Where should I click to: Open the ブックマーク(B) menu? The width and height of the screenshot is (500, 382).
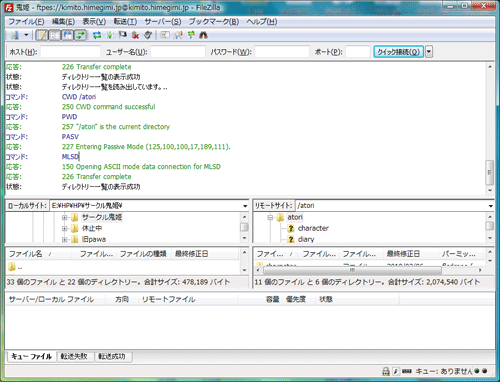point(214,22)
